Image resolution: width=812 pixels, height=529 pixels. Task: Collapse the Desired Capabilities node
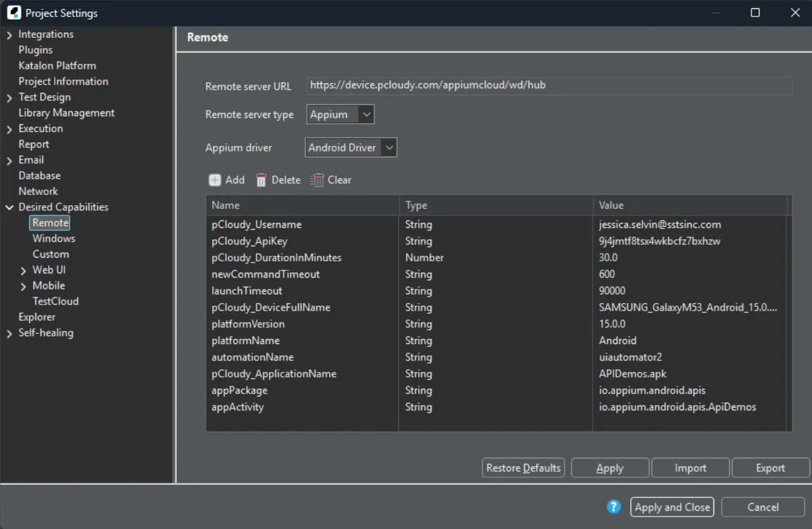click(x=9, y=207)
